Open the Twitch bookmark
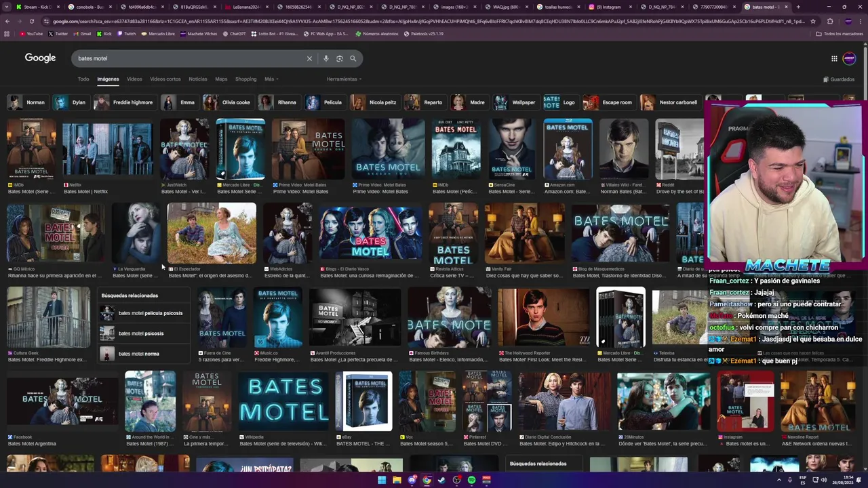 (125, 33)
